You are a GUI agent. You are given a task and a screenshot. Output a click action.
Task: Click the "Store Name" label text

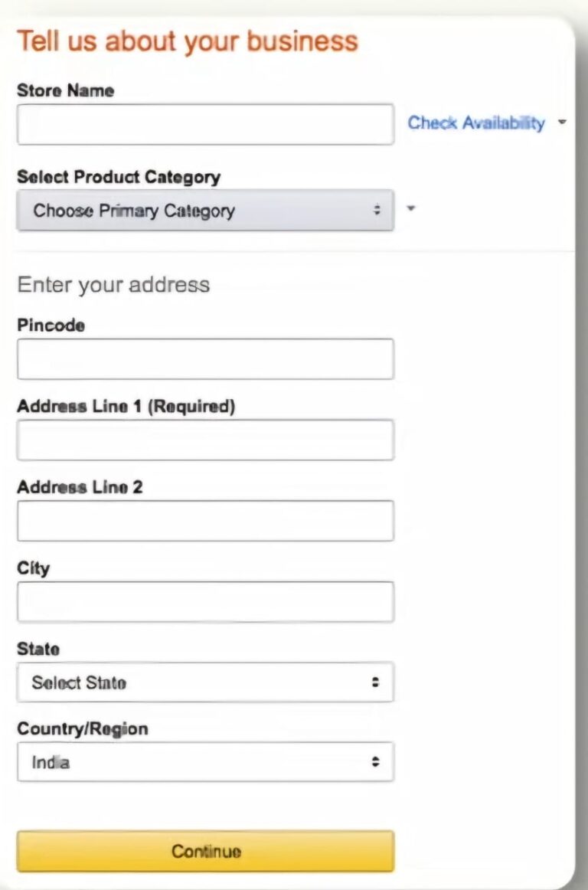coord(65,90)
